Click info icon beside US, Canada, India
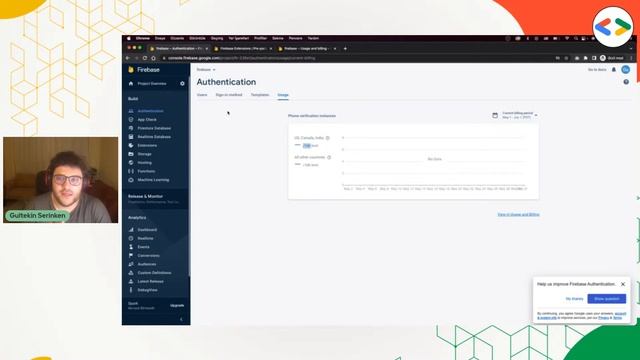The width and height of the screenshot is (640, 360). pos(327,138)
